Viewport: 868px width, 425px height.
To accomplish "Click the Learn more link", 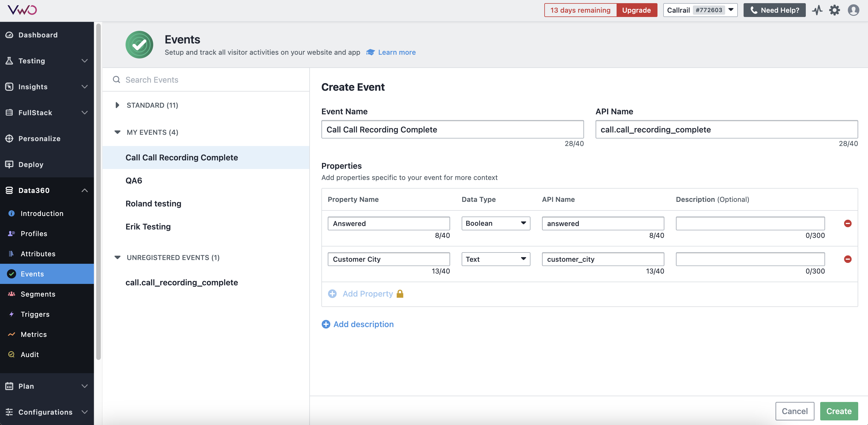I will [x=397, y=52].
